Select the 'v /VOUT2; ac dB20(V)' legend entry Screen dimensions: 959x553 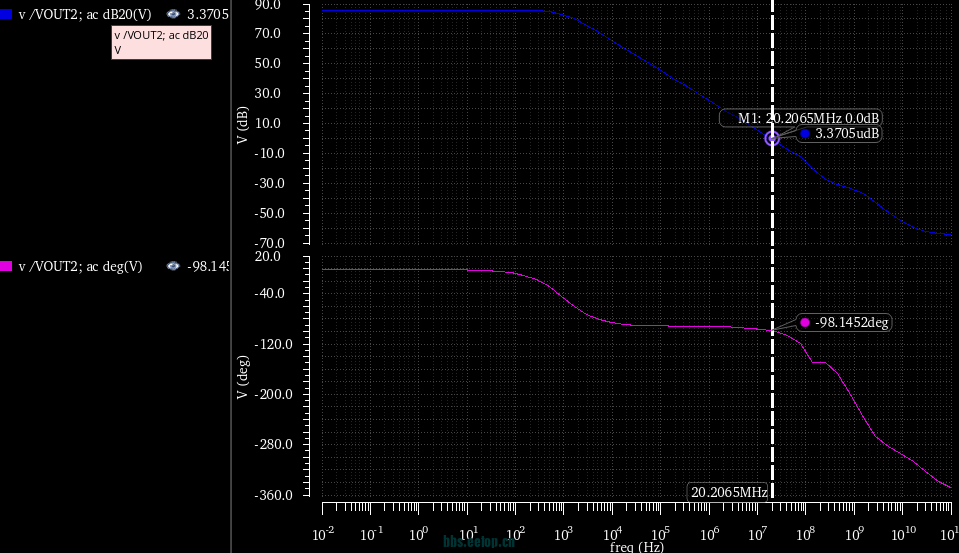(x=85, y=15)
